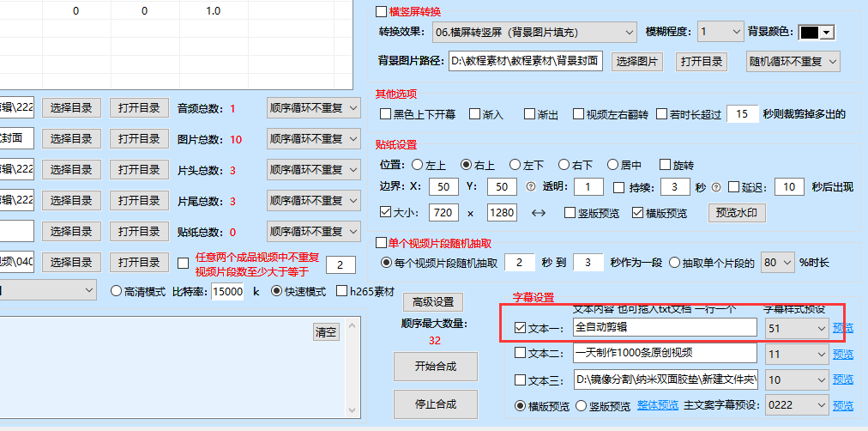The width and height of the screenshot is (868, 431).
Task: Open loop mode dropdown for 贴纸总数
Action: (x=314, y=232)
